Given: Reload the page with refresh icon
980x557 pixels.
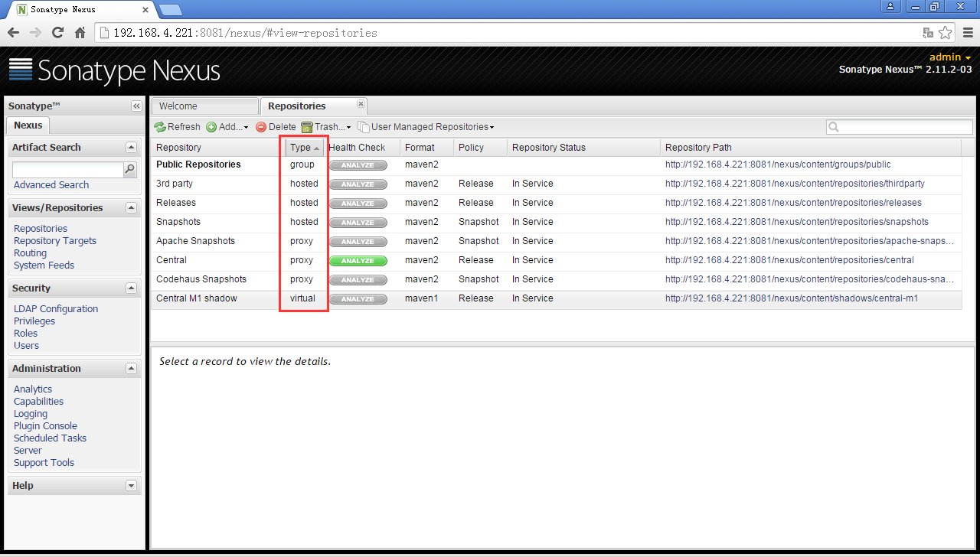Looking at the screenshot, I should tap(57, 33).
